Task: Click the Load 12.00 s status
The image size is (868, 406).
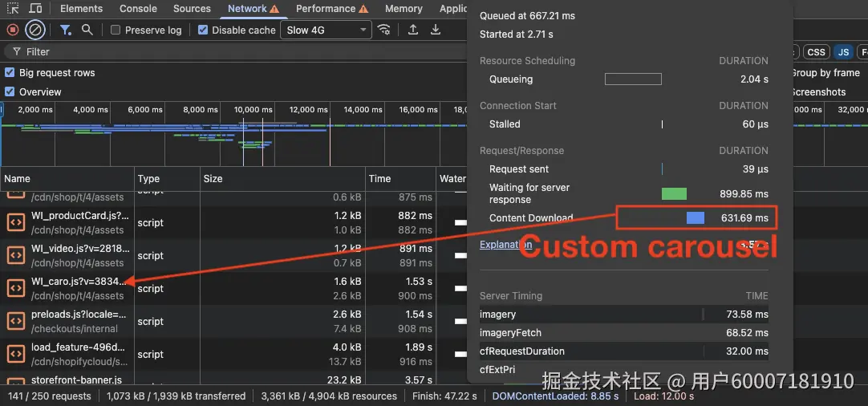Action: pos(663,396)
